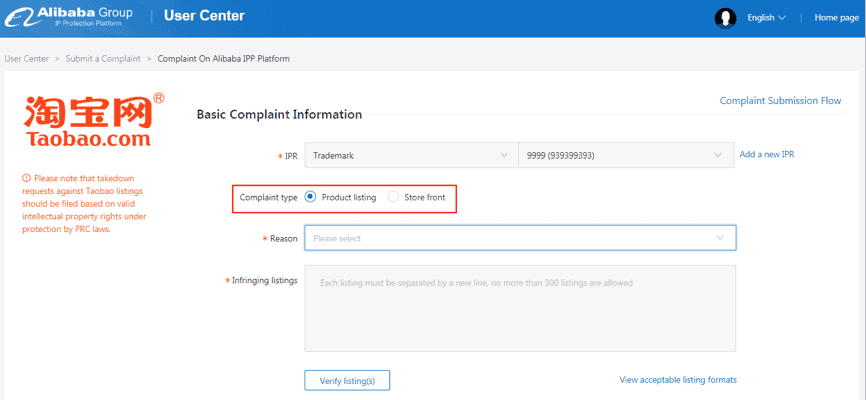Open Add a new IPR link
The height and width of the screenshot is (400, 866).
[767, 155]
